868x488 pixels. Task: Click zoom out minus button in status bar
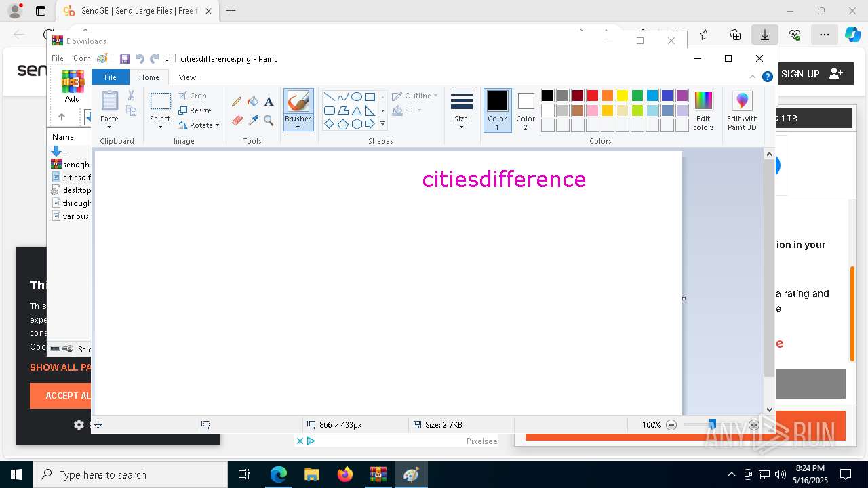point(671,425)
